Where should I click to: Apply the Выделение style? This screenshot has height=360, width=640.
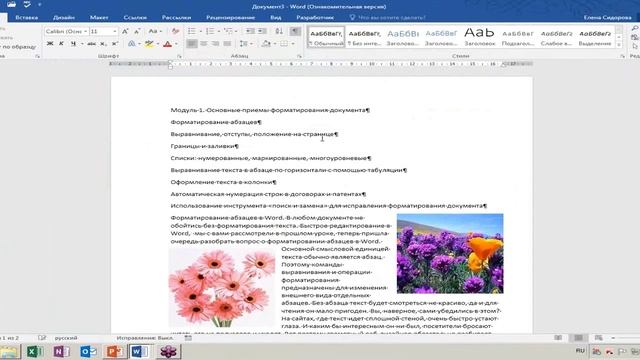pos(595,37)
